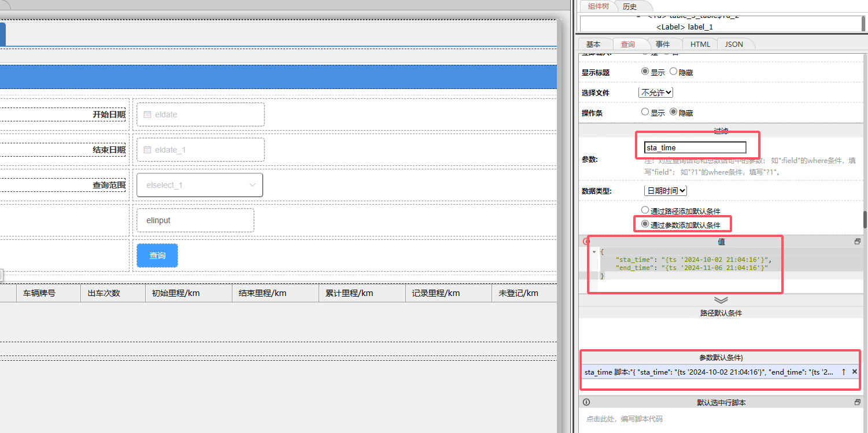Switch to the HTML tab
Screen dimensions: 868x433
pos(700,43)
